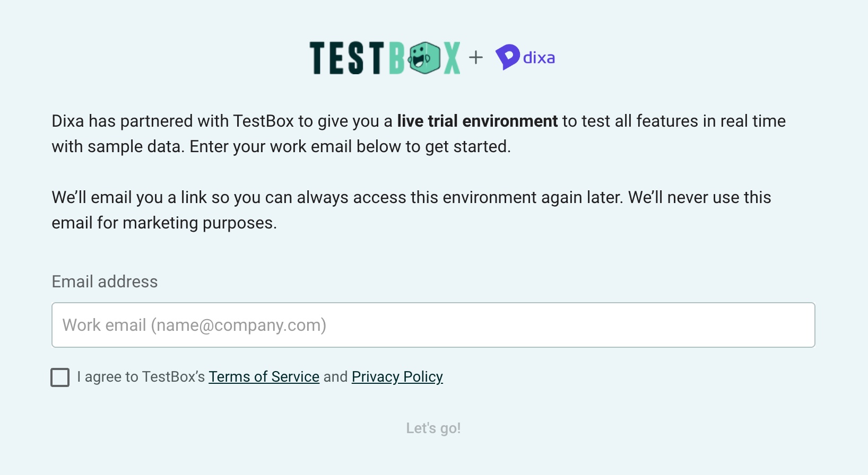Open the Privacy Policy link
Screen dimensions: 868x475
point(397,376)
